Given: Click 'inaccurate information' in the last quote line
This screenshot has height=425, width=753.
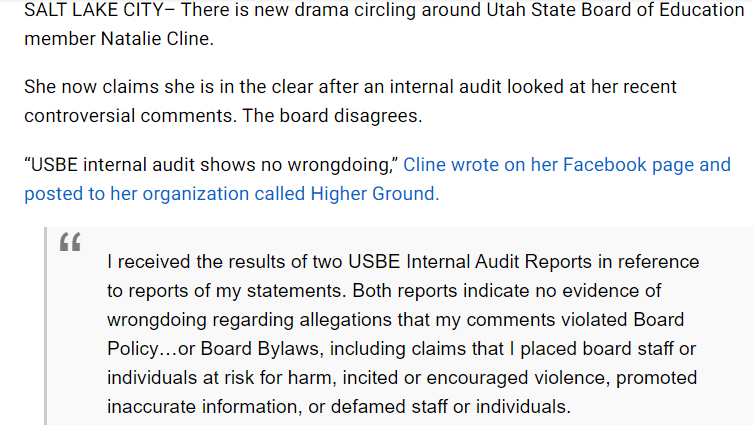Looking at the screenshot, I should (202, 407).
